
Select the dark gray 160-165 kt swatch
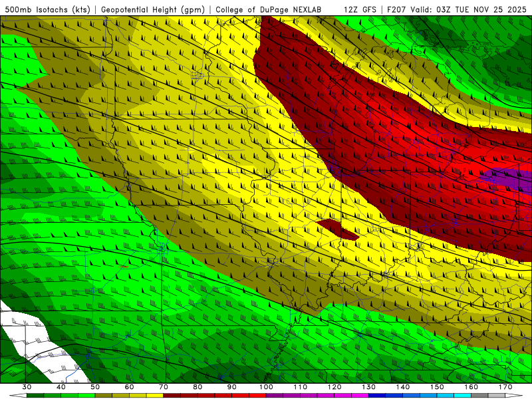click(479, 396)
